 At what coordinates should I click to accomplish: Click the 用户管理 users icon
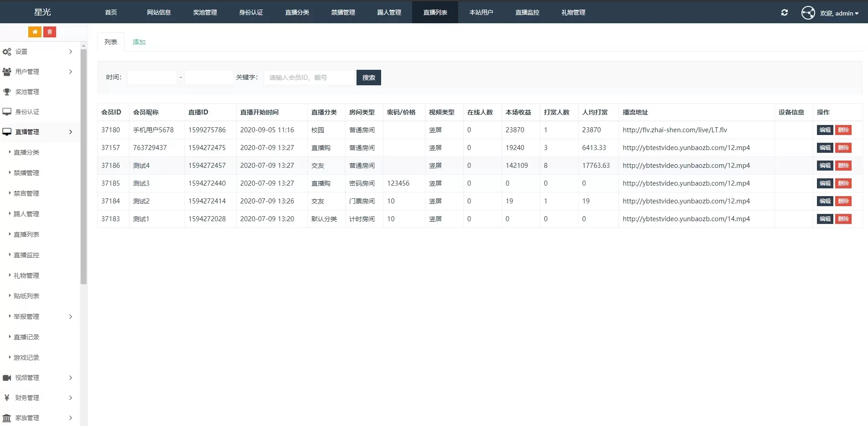[6, 72]
